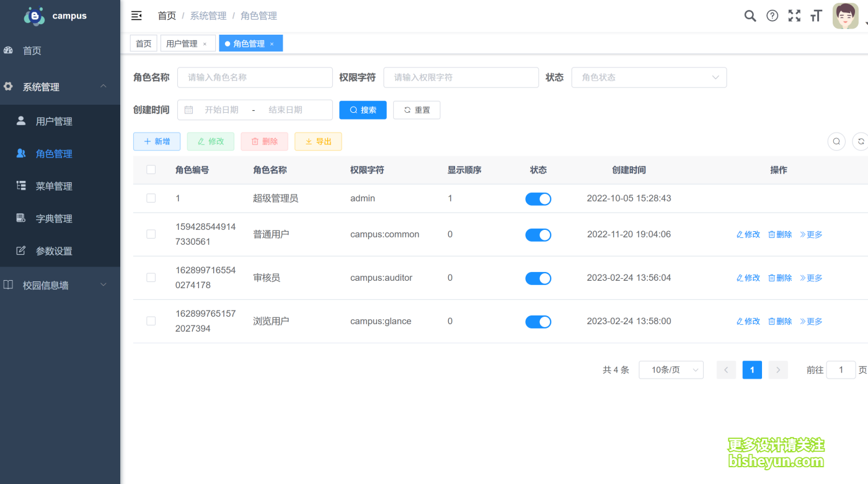Switch to the 首页 tab
868x484 pixels.
(x=143, y=43)
